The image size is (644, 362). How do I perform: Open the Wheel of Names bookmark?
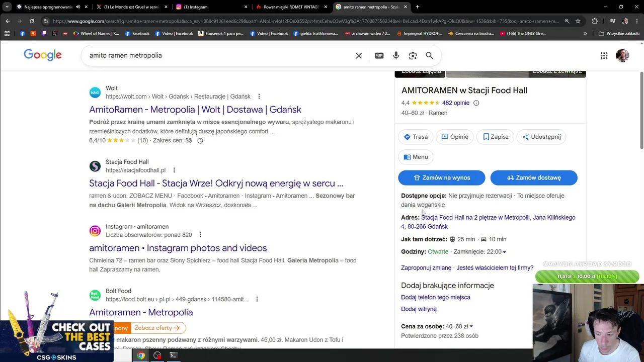point(96,34)
